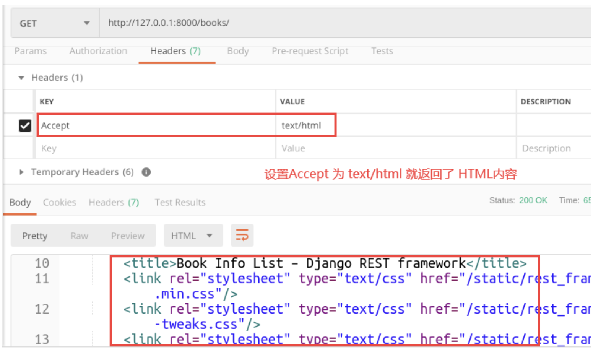Click the '.min.css"/>' wrapped line text
This screenshot has height=364, width=601.
click(x=196, y=294)
